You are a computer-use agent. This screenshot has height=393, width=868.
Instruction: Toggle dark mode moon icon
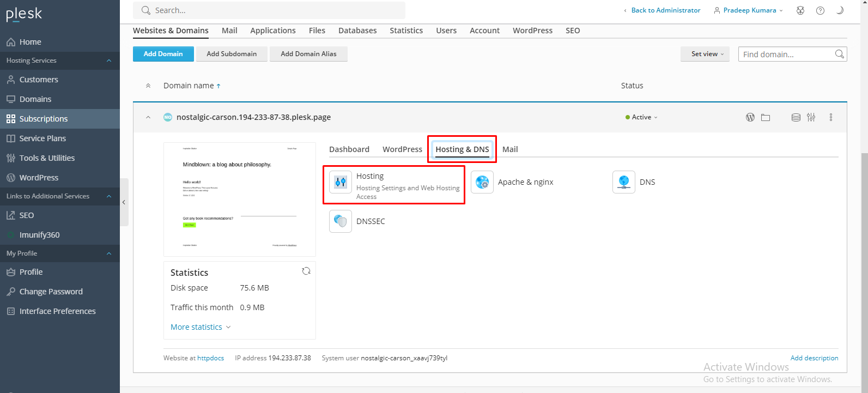point(840,10)
